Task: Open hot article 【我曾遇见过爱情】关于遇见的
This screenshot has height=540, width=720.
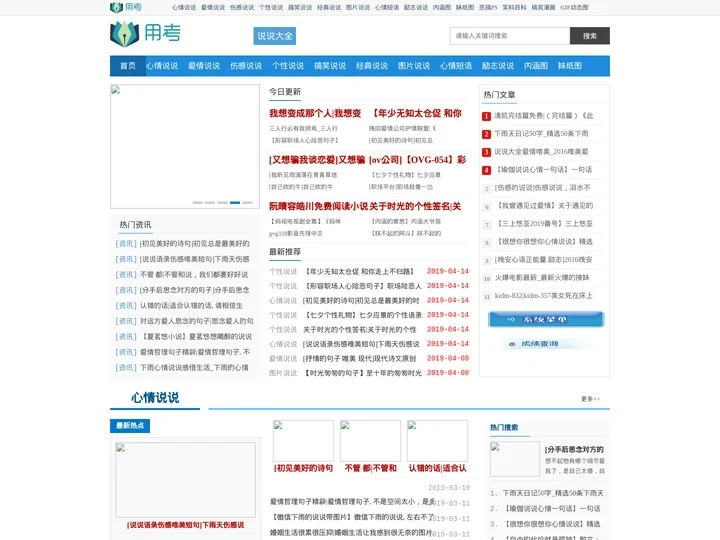Action: click(543, 206)
